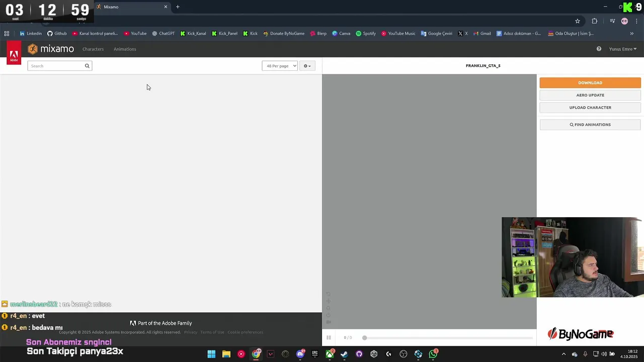Click the UPLOAD CHARACTER button

(x=590, y=108)
